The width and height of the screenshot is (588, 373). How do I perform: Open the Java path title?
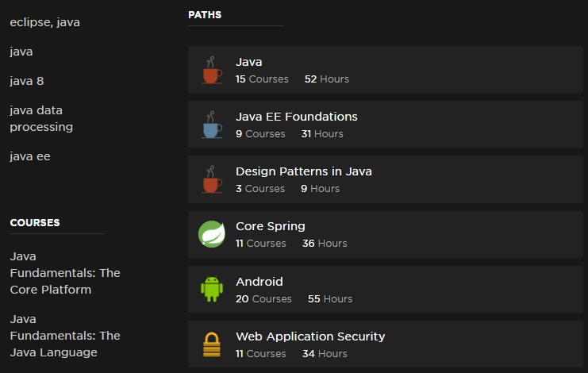tap(249, 62)
